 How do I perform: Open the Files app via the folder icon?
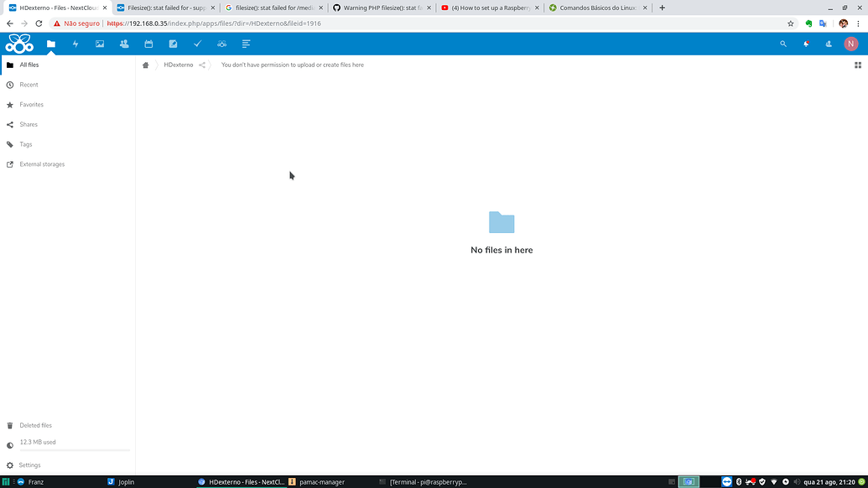coord(51,44)
